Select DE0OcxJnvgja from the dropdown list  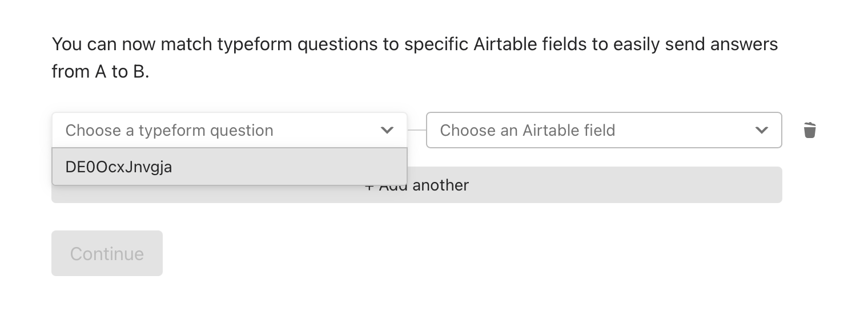[x=230, y=167]
